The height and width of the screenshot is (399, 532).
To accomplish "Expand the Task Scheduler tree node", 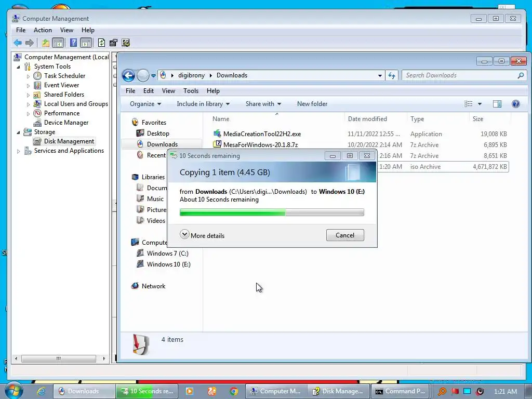I will point(28,76).
